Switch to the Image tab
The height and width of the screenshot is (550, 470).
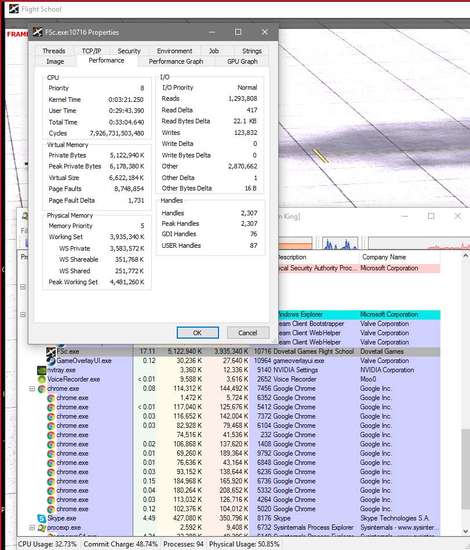tap(55, 61)
